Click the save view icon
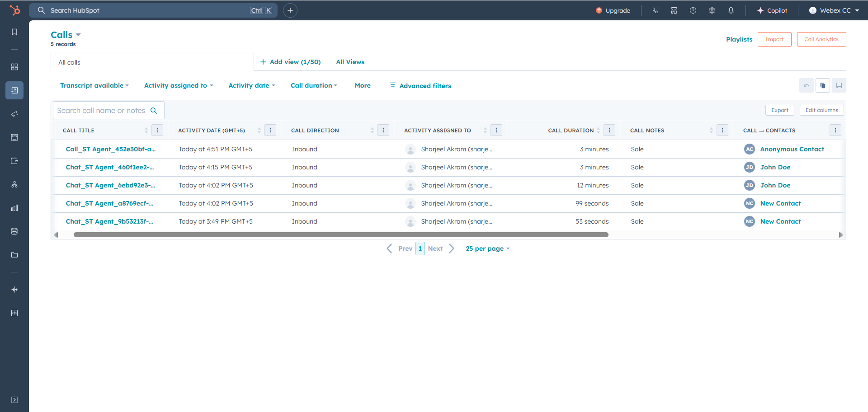 [x=839, y=85]
